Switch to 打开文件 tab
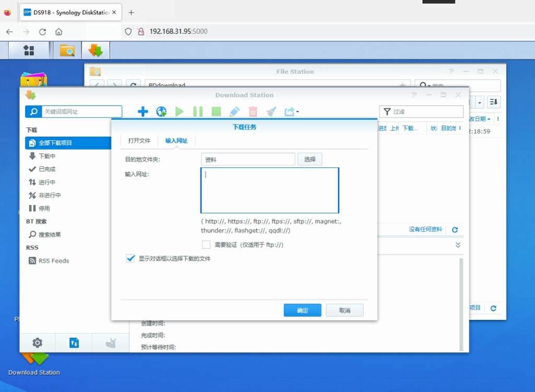Screen dimensions: 535x392 [x=139, y=141]
